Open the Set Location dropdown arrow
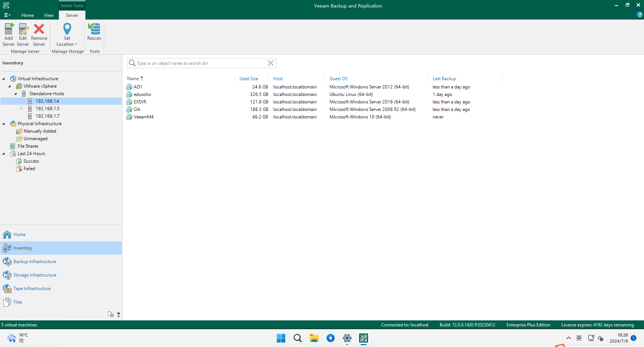Image resolution: width=644 pixels, height=347 pixels. click(x=76, y=44)
